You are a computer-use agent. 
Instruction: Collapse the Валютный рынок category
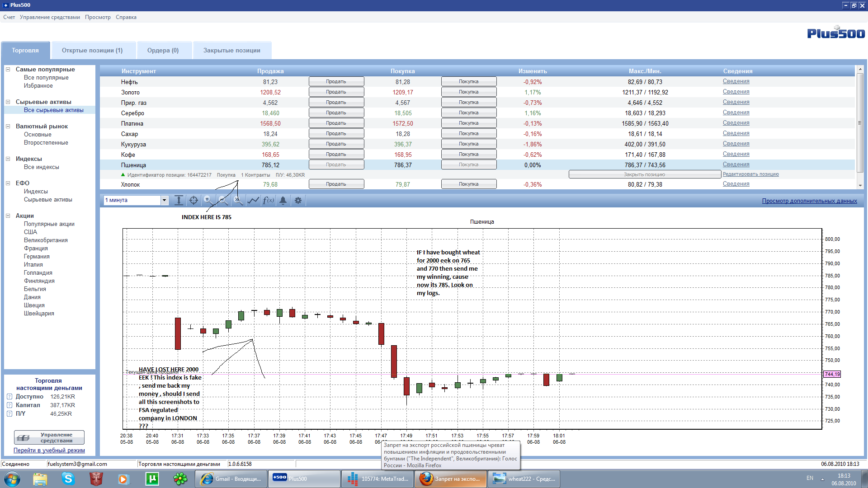point(8,127)
